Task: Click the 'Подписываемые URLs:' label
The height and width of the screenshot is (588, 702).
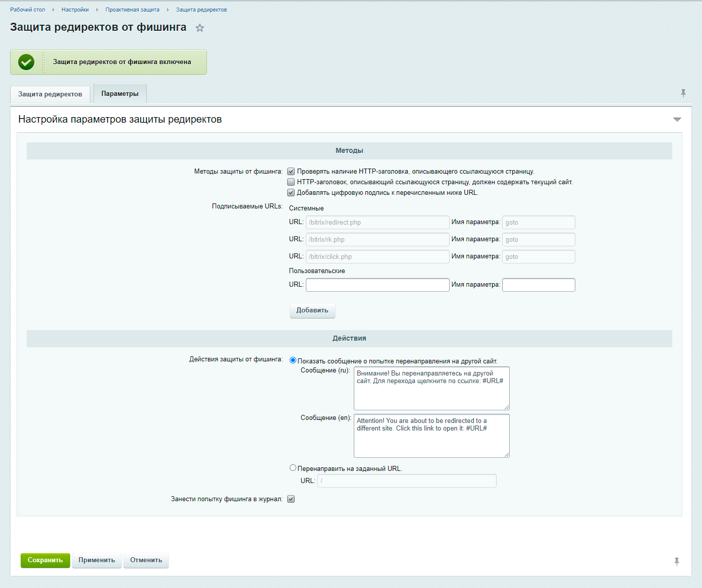Action: pos(247,206)
